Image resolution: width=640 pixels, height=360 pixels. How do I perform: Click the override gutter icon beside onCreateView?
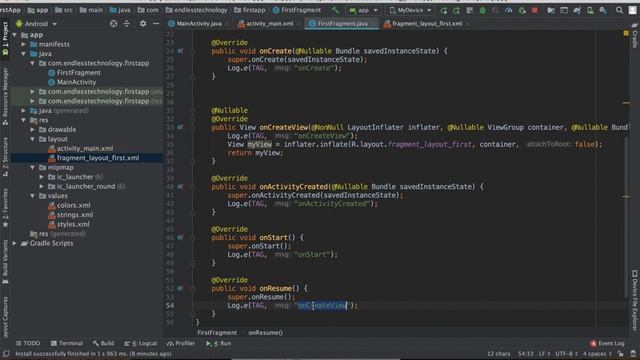180,127
